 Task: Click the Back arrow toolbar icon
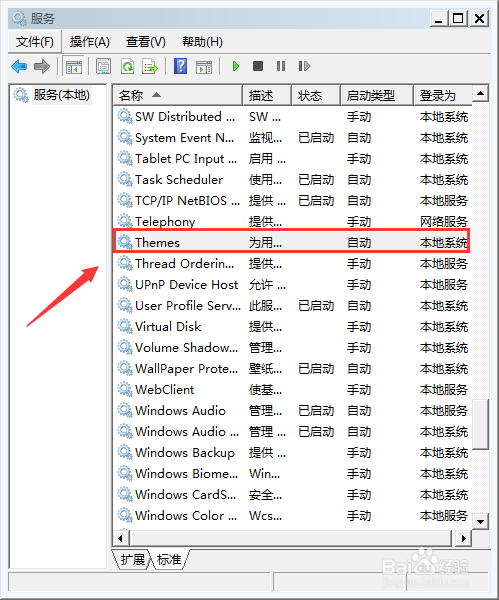19,67
